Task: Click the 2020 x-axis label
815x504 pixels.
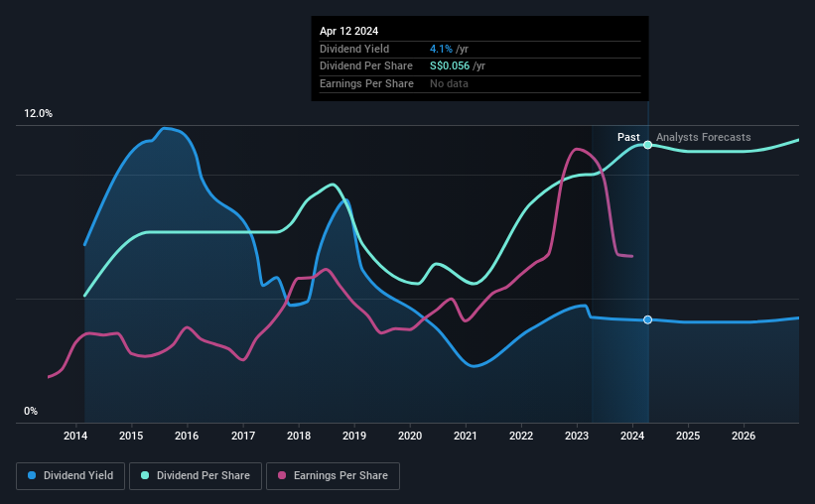Action: tap(410, 436)
